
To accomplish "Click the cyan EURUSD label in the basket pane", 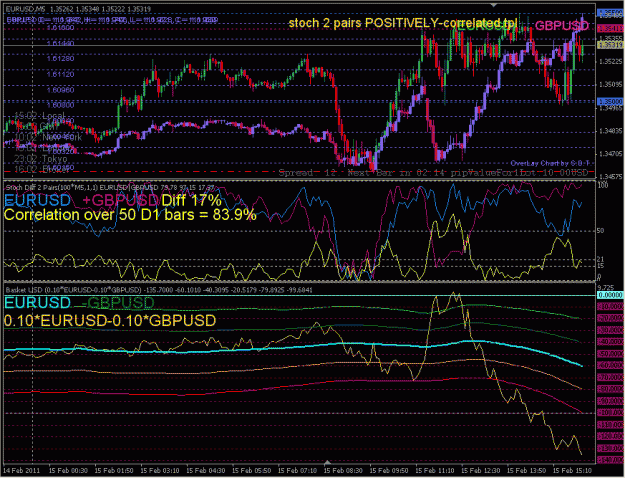I will click(x=37, y=303).
